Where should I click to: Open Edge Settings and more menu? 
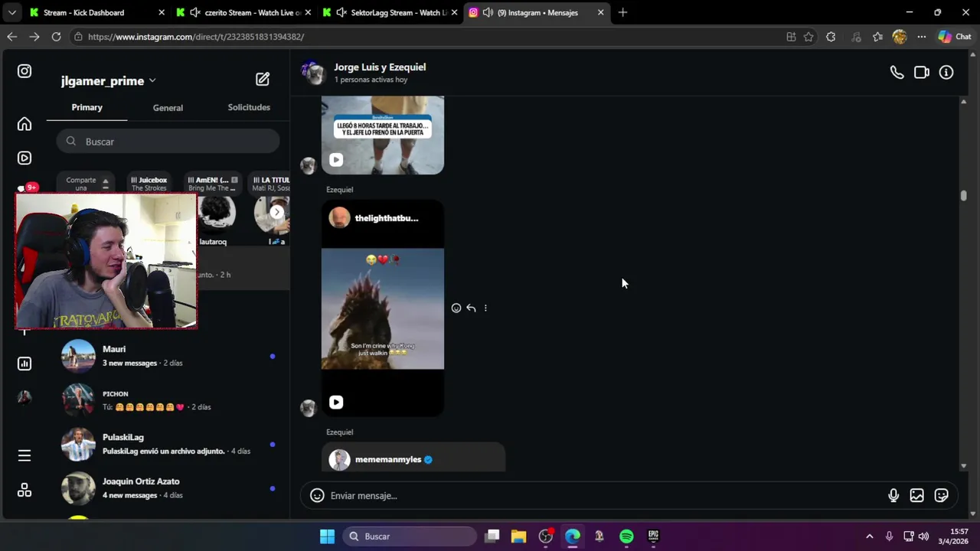[x=922, y=37]
